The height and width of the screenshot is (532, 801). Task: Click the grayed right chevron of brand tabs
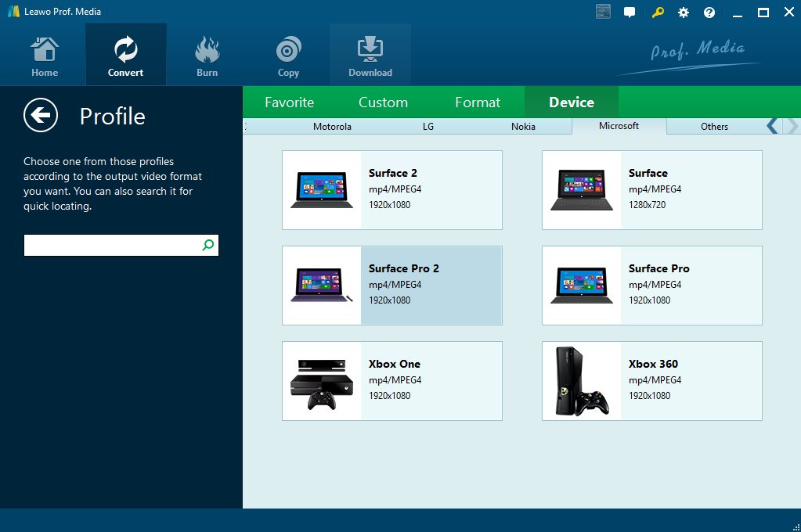[x=792, y=126]
